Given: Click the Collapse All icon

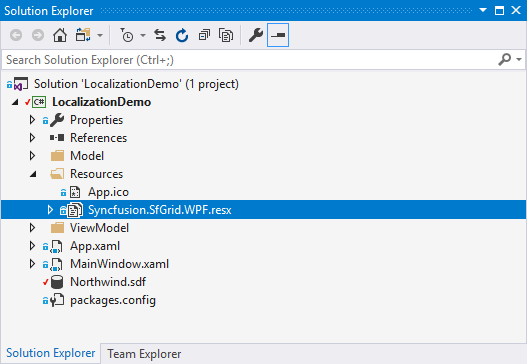Looking at the screenshot, I should [204, 35].
